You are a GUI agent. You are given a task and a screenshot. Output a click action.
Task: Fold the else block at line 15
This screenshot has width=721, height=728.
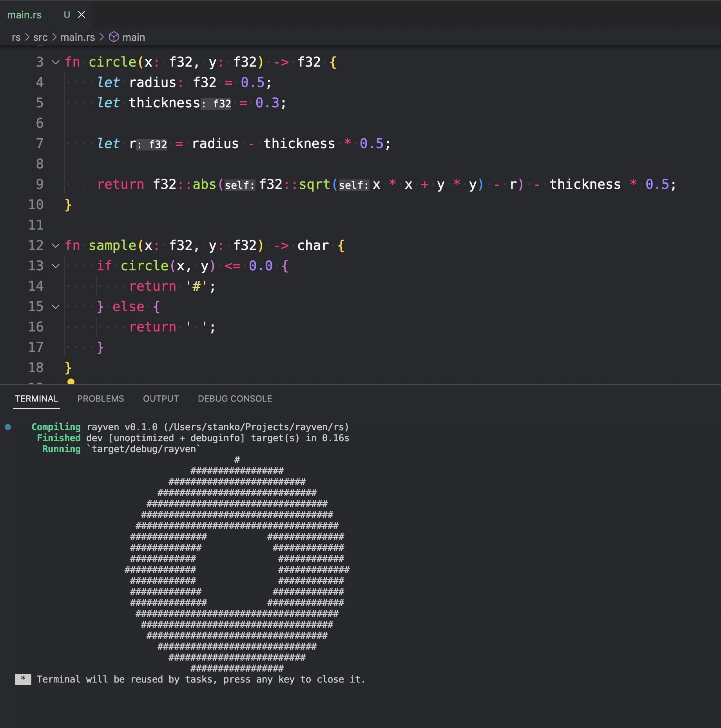[56, 307]
